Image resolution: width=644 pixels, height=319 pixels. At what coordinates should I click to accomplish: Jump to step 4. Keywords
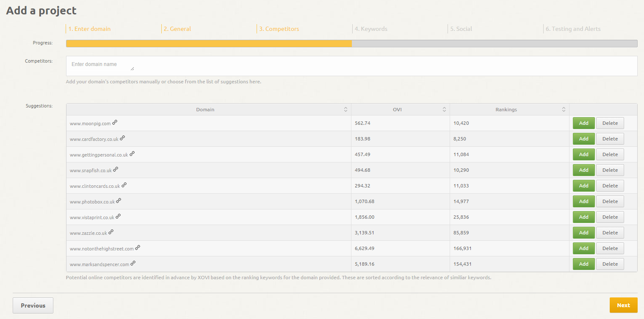[371, 29]
